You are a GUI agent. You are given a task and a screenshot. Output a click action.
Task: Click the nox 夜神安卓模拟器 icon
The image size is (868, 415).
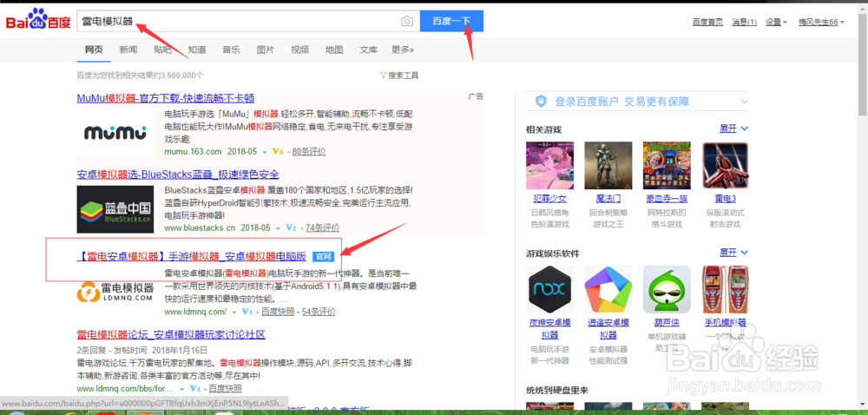tap(549, 289)
